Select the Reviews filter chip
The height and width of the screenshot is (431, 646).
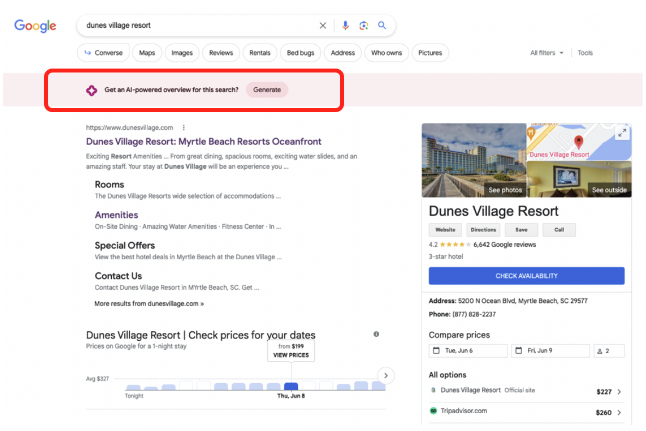(x=221, y=53)
